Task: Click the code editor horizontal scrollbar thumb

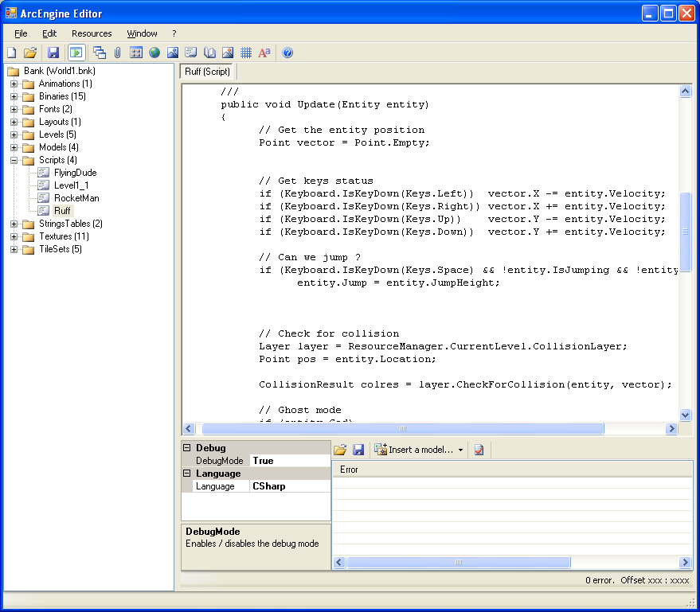Action: (x=403, y=429)
